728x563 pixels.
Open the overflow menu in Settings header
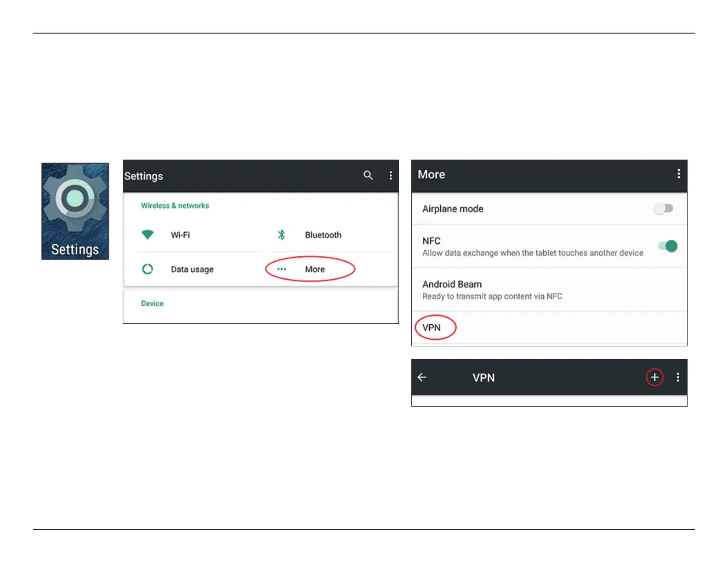(x=391, y=175)
